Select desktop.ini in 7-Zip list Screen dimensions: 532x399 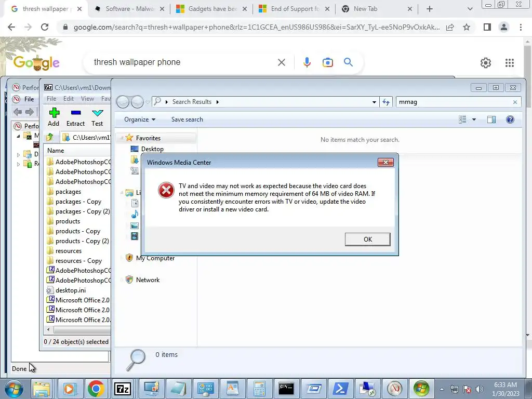click(71, 290)
